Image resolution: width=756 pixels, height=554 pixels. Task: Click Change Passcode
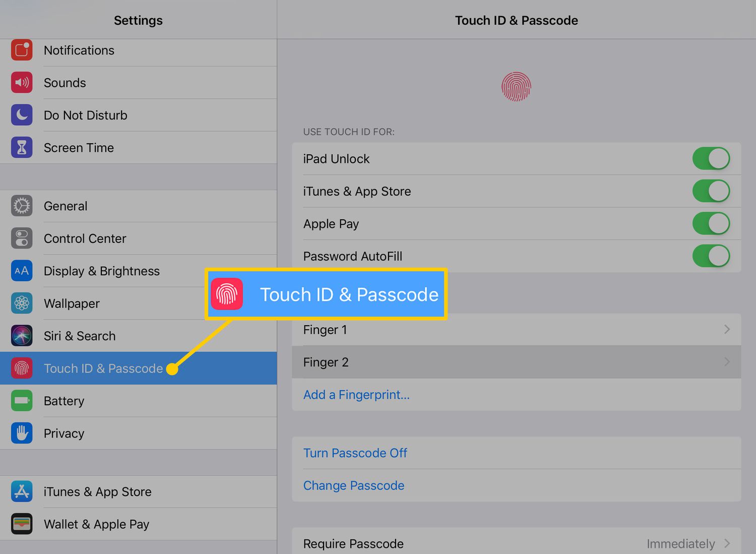(353, 485)
